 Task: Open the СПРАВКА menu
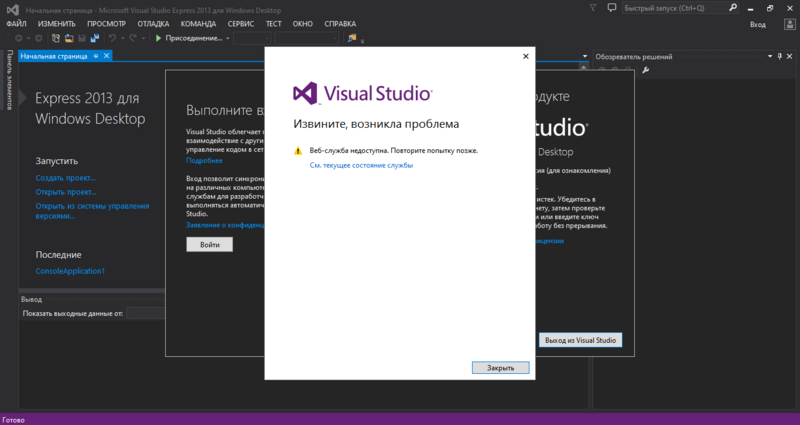coord(340,24)
